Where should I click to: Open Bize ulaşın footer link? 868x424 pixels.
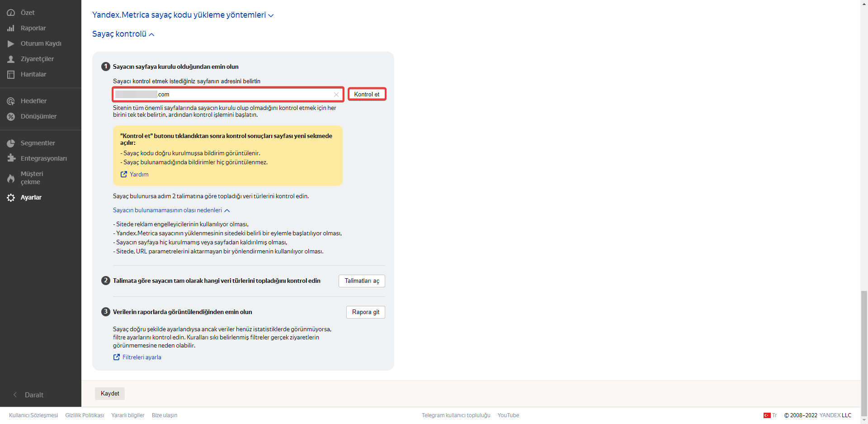click(165, 415)
